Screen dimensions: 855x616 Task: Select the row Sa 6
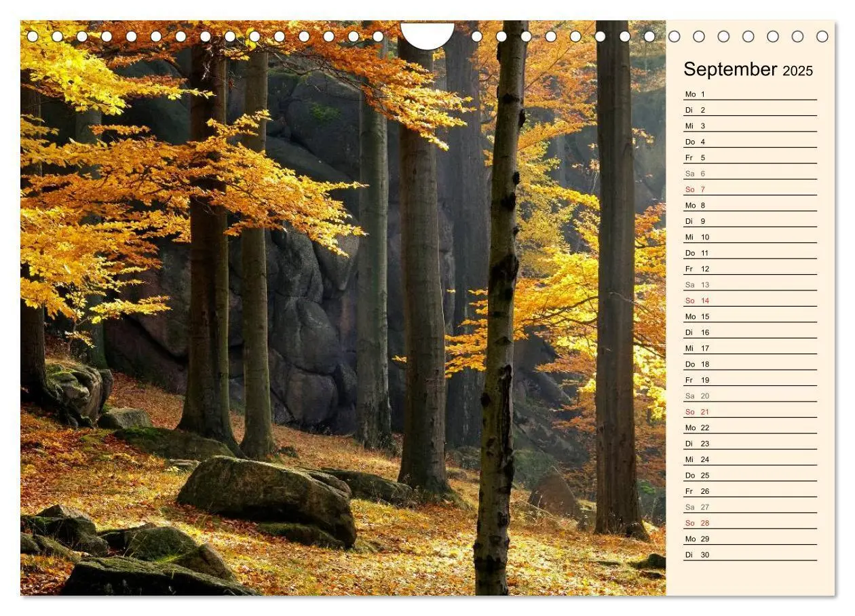750,173
